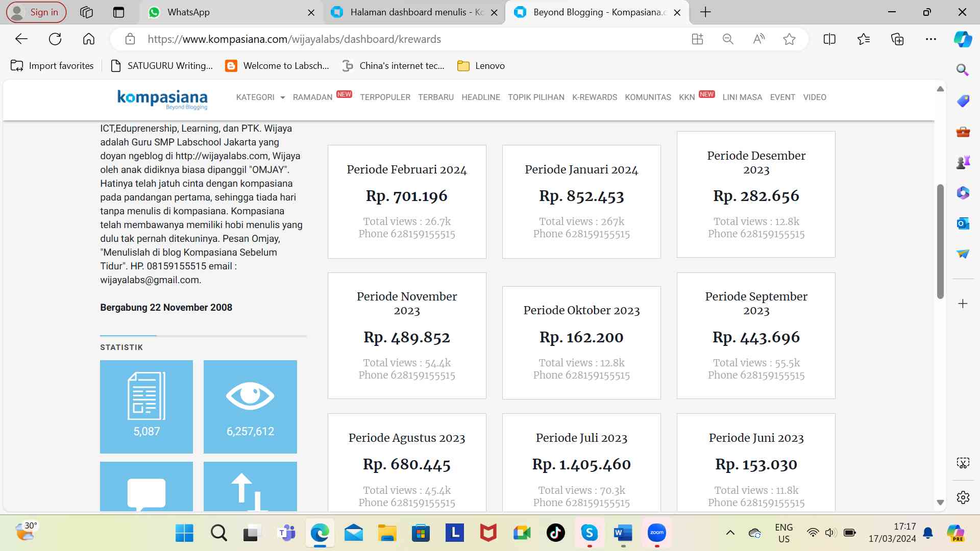Toggle the browser extensions icon
Screen dimensions: 980x551
(x=898, y=38)
